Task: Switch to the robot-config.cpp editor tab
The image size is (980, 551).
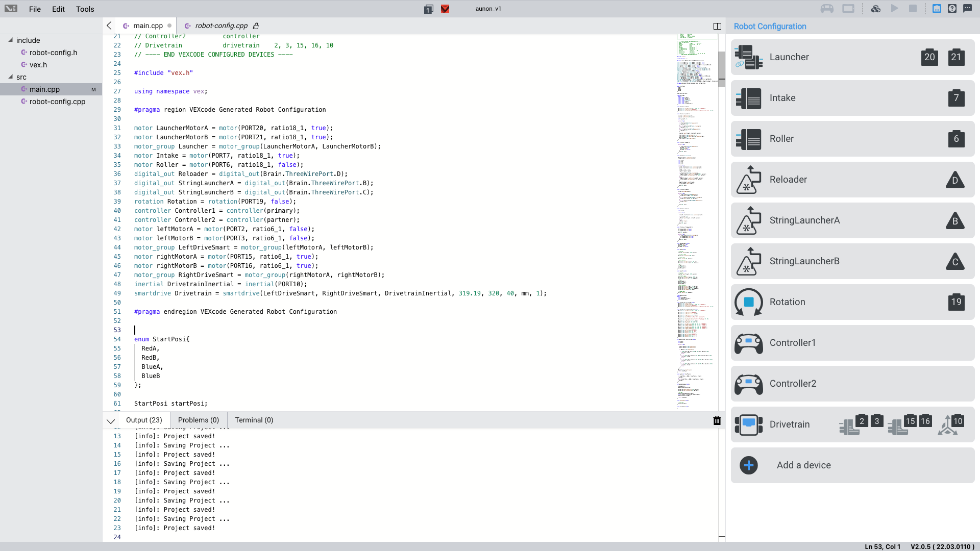Action: (x=221, y=26)
